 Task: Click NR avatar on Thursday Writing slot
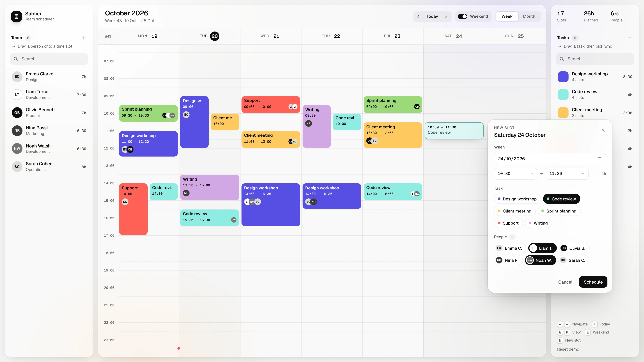[309, 123]
